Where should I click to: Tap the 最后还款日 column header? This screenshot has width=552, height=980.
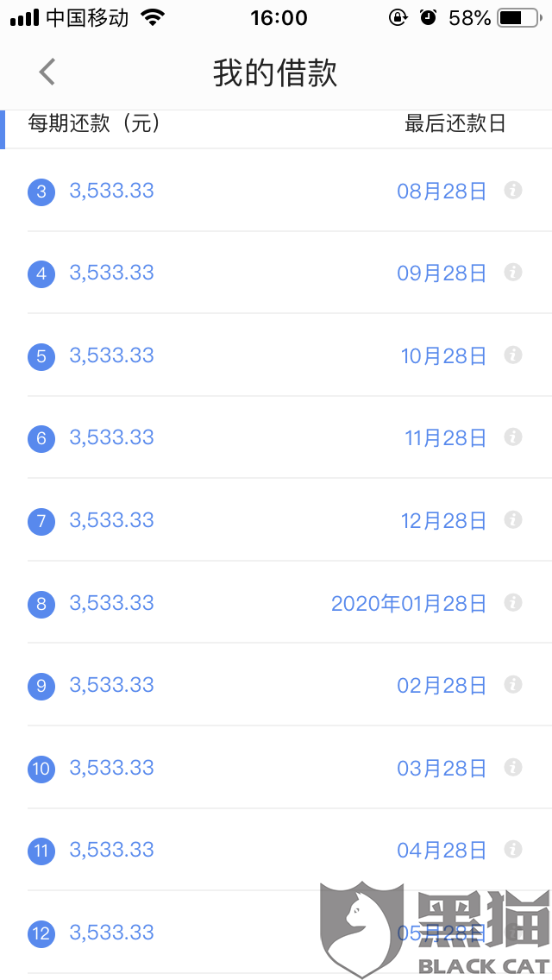(455, 123)
